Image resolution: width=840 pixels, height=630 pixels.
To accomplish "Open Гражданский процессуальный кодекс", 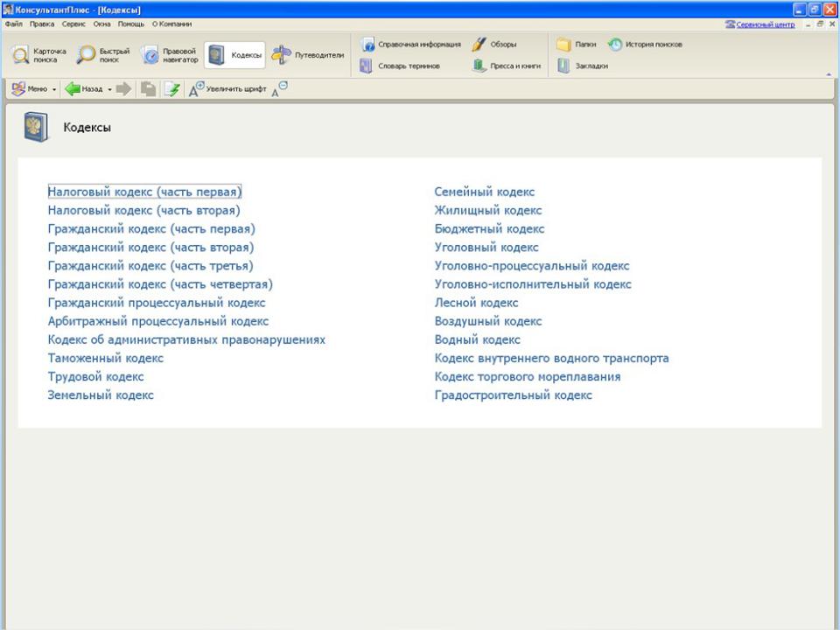I will 157,303.
